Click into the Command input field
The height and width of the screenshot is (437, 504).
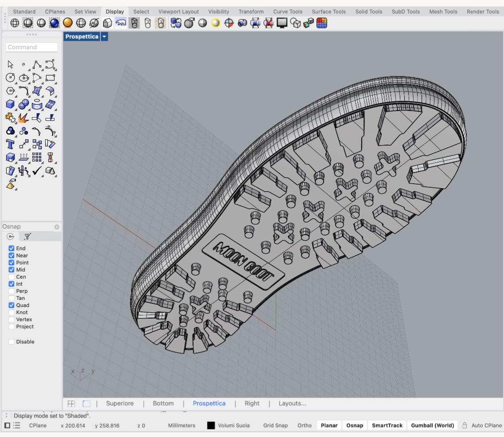click(x=31, y=47)
